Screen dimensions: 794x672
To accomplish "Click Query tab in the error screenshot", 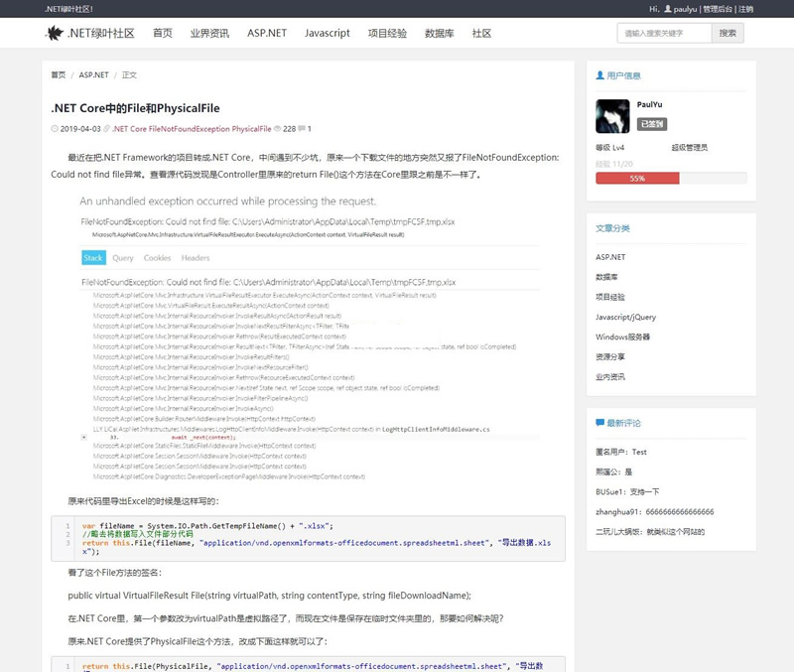I will (x=123, y=258).
